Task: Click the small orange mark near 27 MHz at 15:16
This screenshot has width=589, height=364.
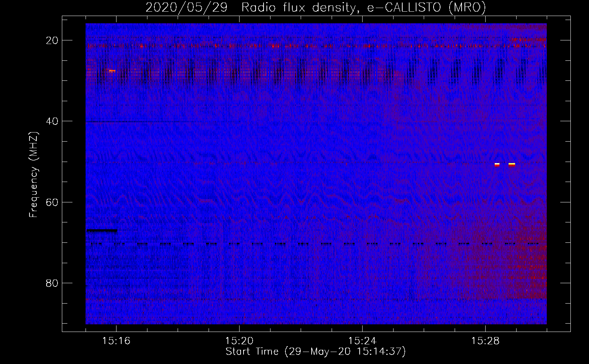Action: [x=112, y=71]
